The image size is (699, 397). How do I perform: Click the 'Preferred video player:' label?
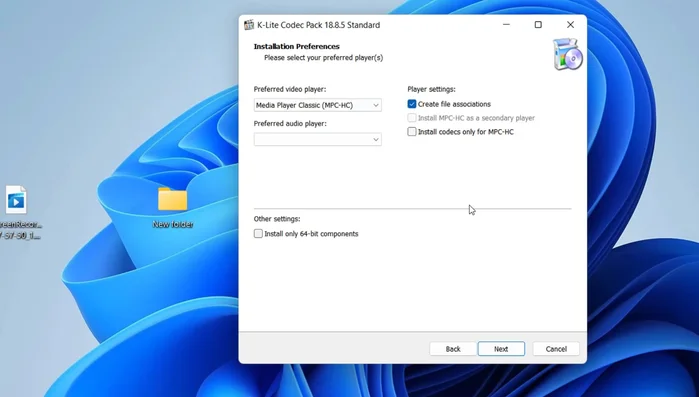pyautogui.click(x=290, y=89)
